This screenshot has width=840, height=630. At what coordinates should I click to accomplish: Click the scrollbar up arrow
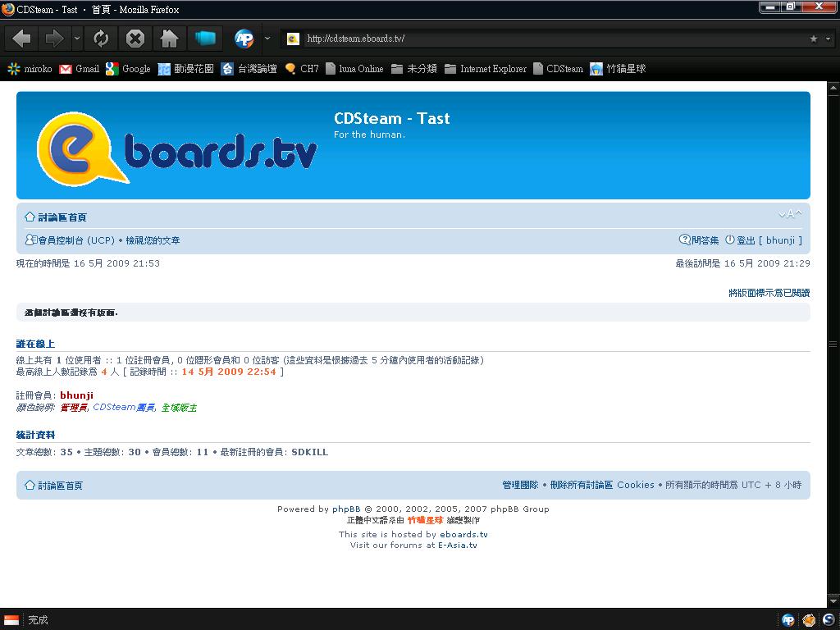833,87
